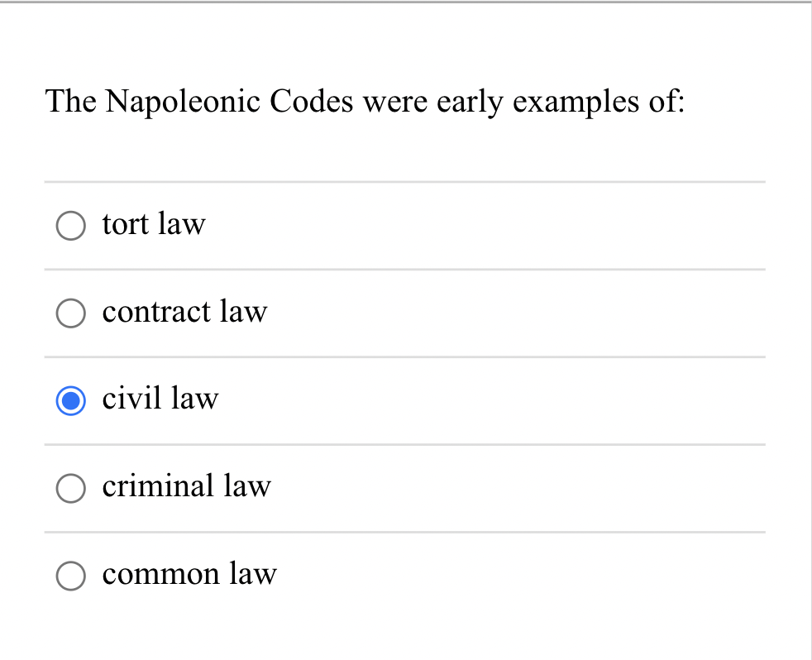Image resolution: width=812 pixels, height=660 pixels.
Task: Click the text label reading criminal law
Action: [186, 487]
